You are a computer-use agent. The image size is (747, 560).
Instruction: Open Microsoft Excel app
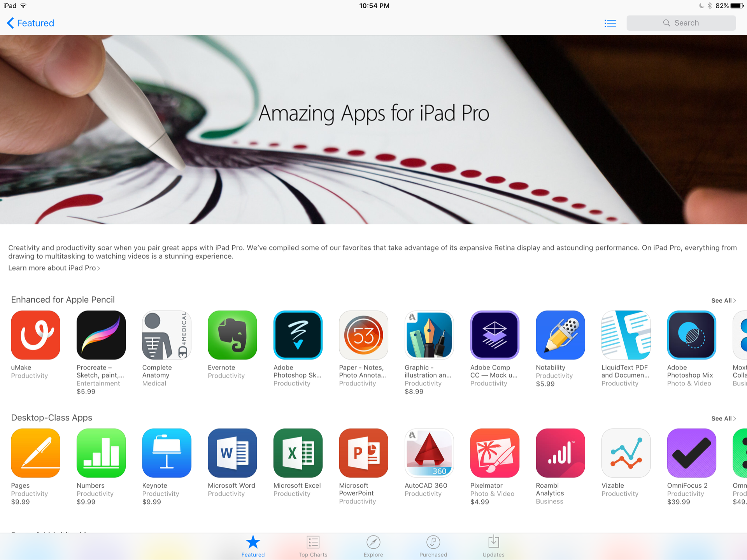pos(296,452)
